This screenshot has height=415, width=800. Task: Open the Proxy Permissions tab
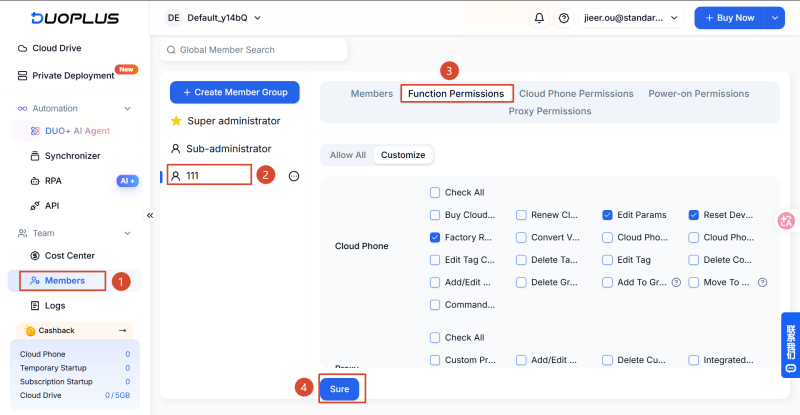pos(549,111)
